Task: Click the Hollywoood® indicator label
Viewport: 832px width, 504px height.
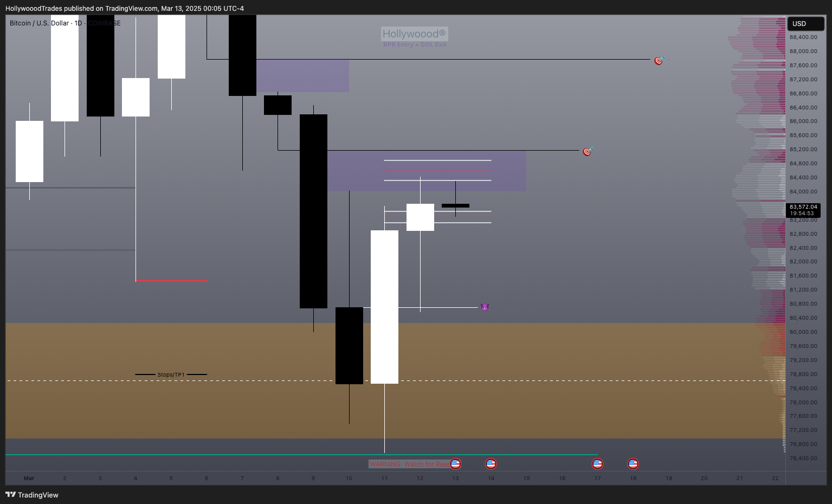Action: tap(414, 34)
